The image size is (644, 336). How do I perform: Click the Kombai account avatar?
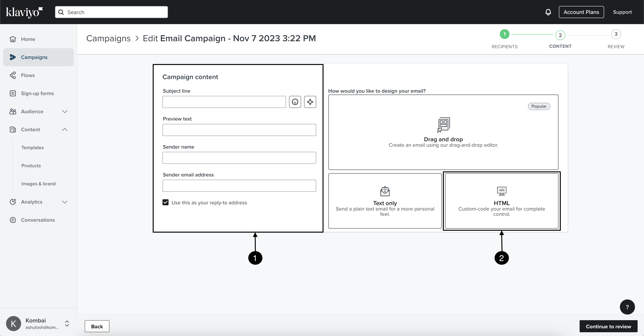(14, 324)
